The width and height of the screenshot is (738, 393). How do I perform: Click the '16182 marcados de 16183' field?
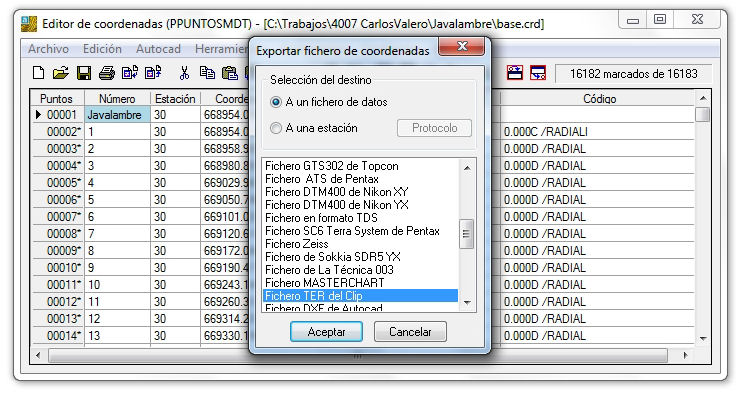tap(634, 74)
